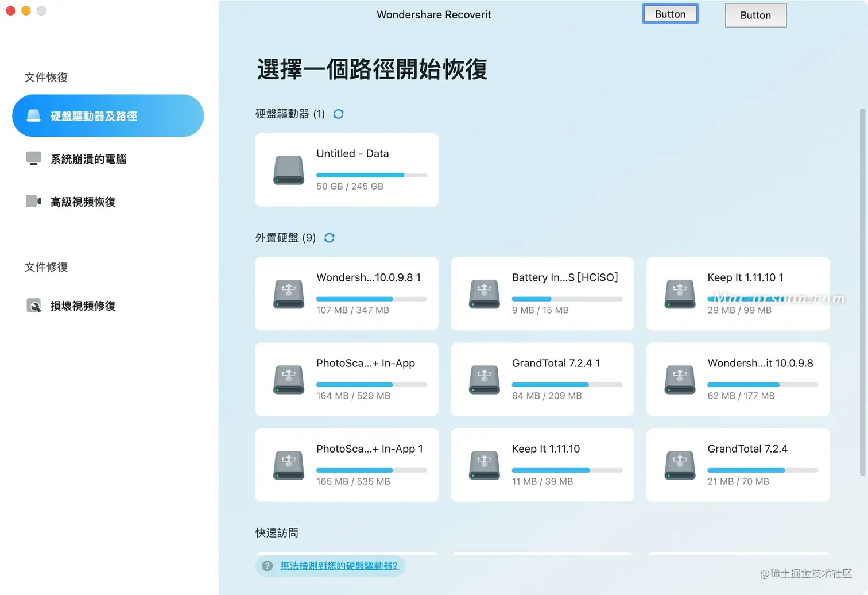The width and height of the screenshot is (868, 595).
Task: Click the hard drive icon of Untitled - Data
Action: pos(289,170)
